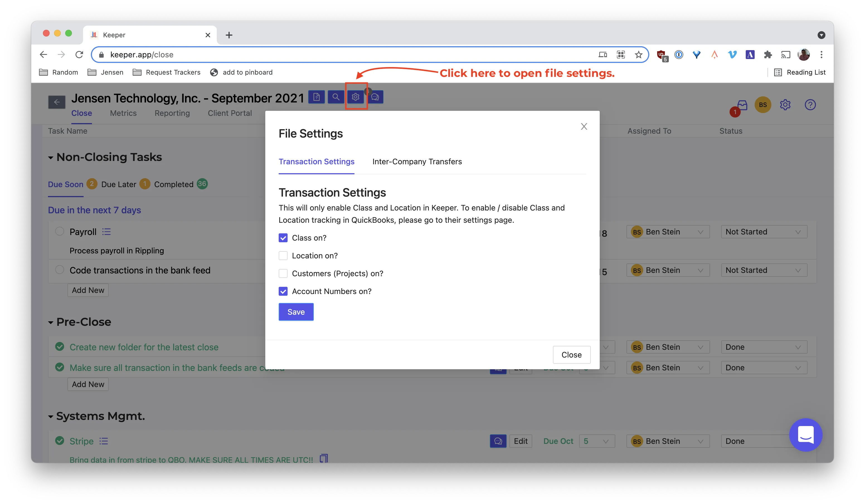The image size is (865, 504).
Task: Uncheck Account Numbers on? checkbox
Action: point(283,291)
